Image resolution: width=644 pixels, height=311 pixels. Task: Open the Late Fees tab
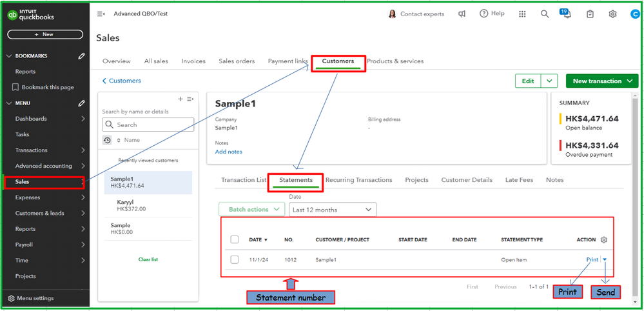[519, 180]
